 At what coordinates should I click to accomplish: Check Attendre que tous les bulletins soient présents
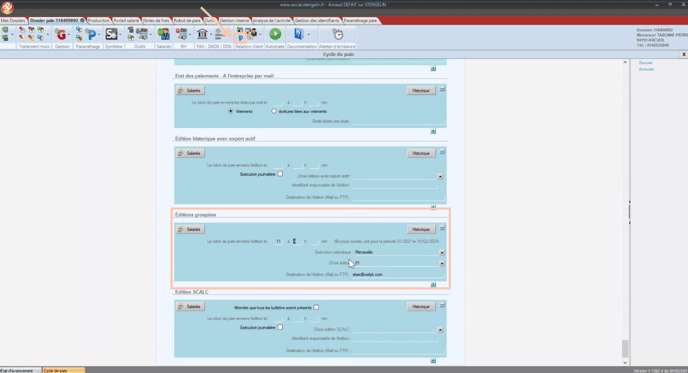click(x=316, y=307)
